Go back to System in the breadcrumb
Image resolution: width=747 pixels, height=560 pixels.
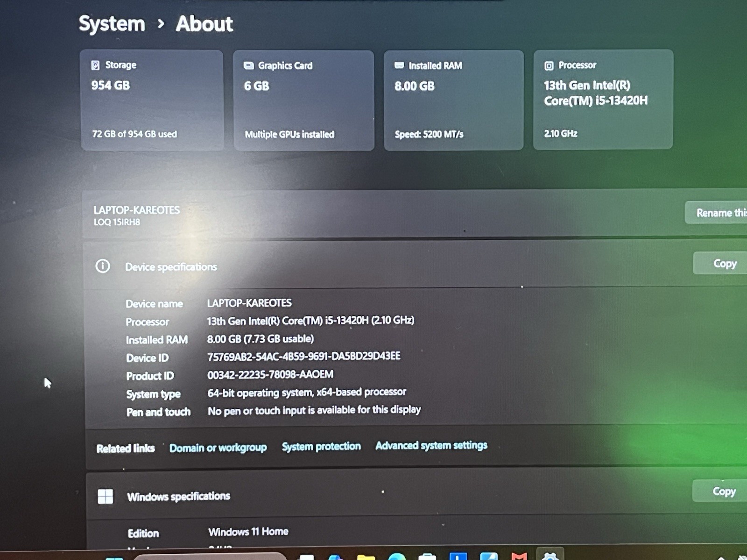tap(112, 23)
